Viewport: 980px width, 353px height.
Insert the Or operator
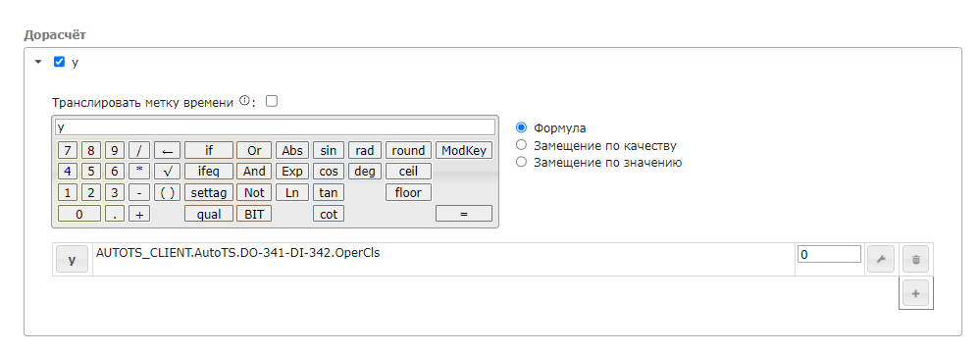(x=254, y=151)
